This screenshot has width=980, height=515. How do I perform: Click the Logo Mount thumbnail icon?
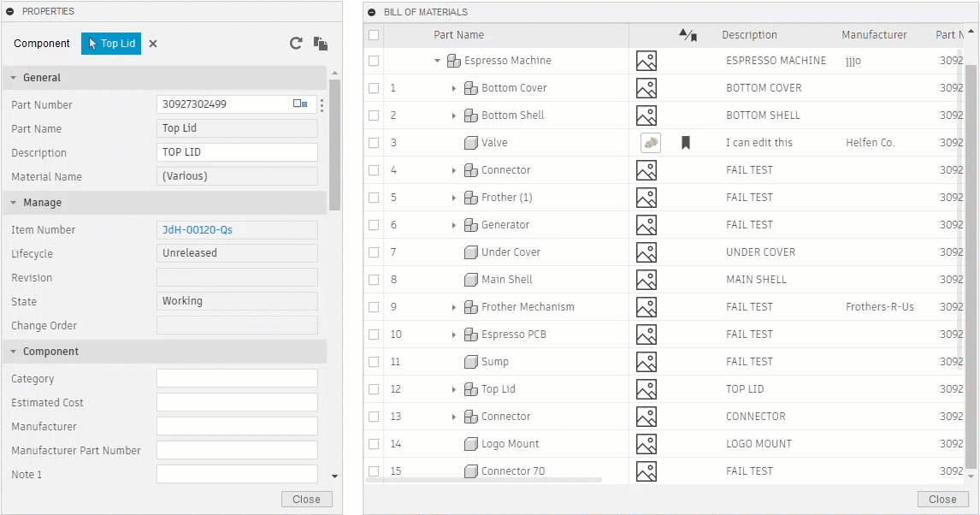pos(646,444)
